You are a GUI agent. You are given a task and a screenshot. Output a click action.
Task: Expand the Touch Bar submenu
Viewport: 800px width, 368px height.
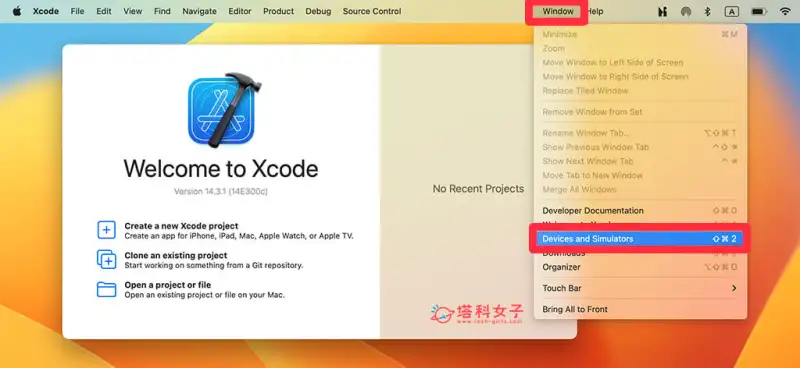(641, 288)
